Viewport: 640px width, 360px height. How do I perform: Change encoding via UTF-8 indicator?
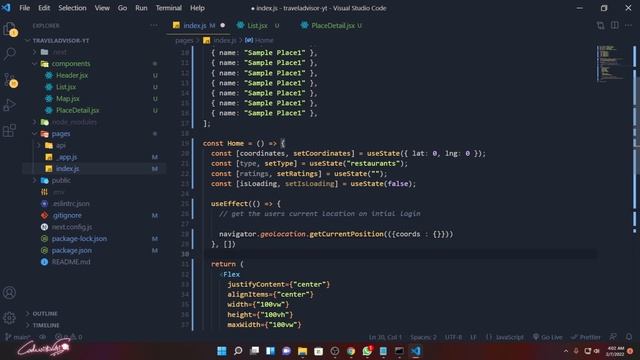tap(453, 337)
